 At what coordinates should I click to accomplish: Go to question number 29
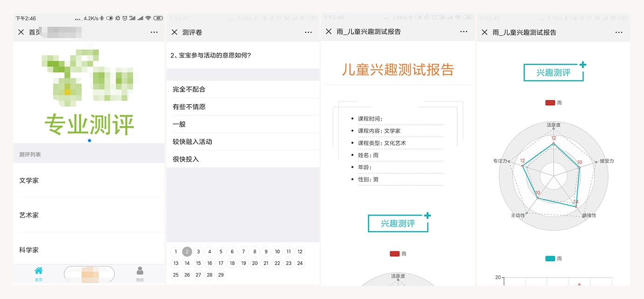click(221, 275)
